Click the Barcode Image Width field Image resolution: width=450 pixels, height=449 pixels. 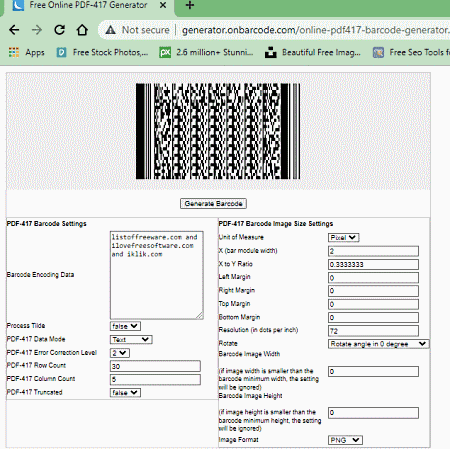pyautogui.click(x=373, y=371)
